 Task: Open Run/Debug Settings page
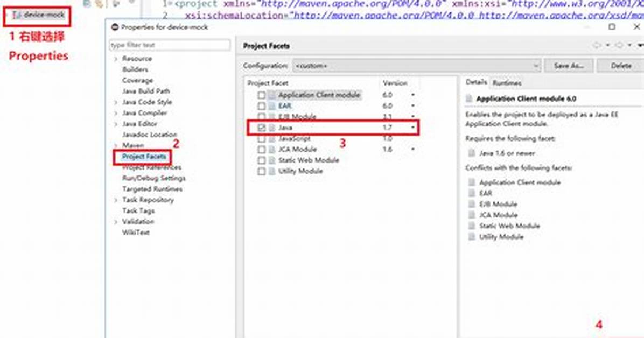pos(154,178)
